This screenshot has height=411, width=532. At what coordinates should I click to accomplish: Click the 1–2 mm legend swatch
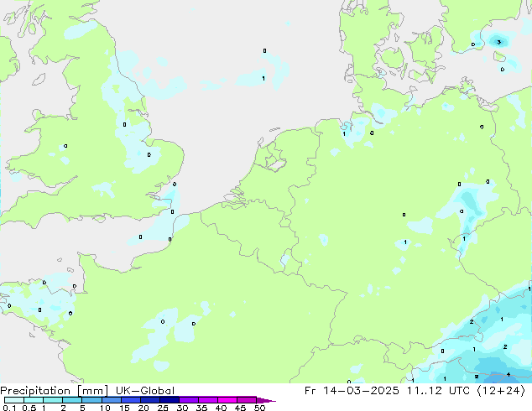pos(53,400)
